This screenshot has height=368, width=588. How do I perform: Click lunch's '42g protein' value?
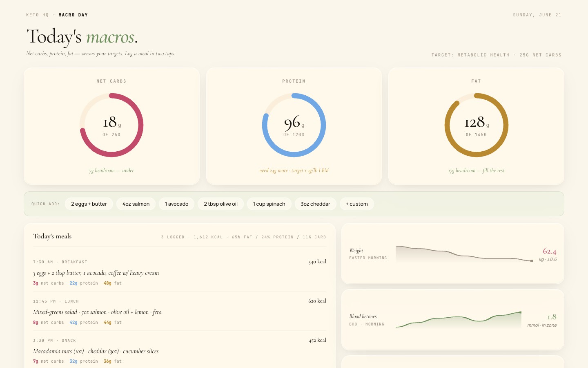(x=84, y=323)
